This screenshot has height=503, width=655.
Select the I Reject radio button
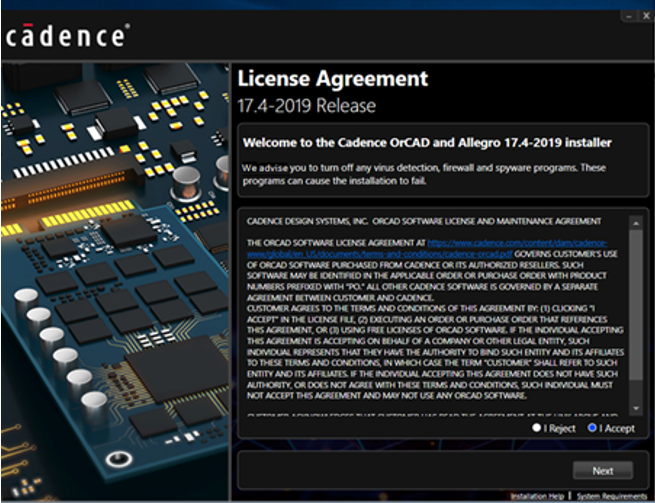coord(537,428)
